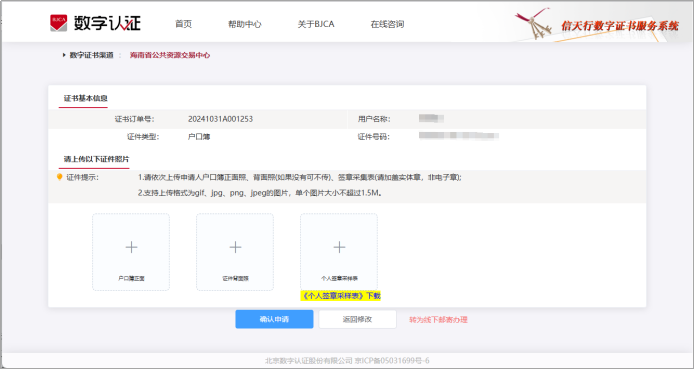
Task: Click the upload format hint about 1.5M limit
Action: click(260, 193)
